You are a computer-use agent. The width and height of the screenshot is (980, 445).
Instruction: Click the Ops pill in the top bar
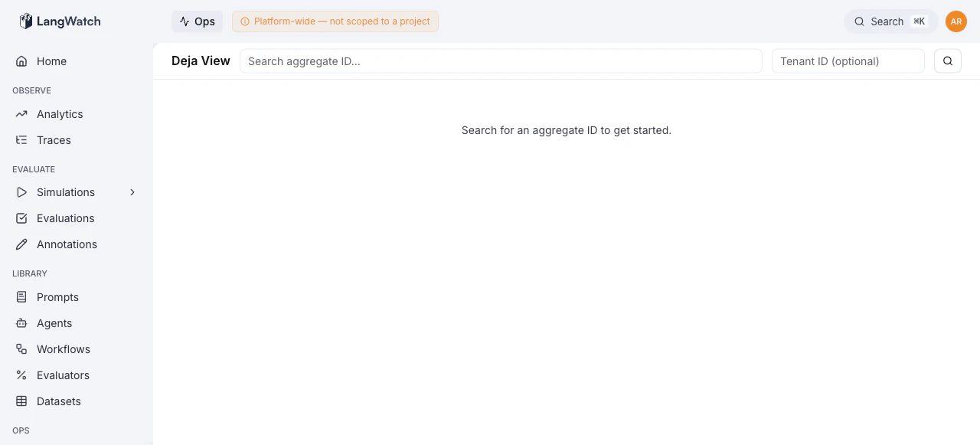click(x=196, y=21)
